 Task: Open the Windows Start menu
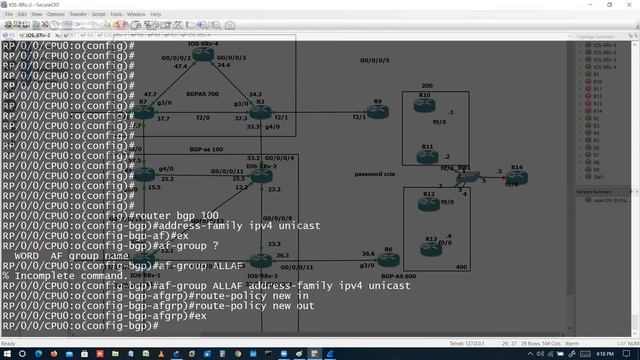click(x=7, y=354)
